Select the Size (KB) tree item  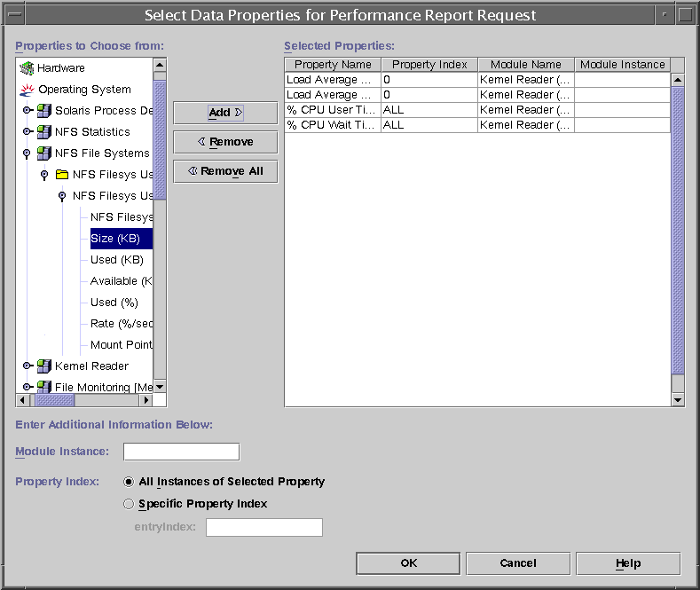click(x=122, y=239)
